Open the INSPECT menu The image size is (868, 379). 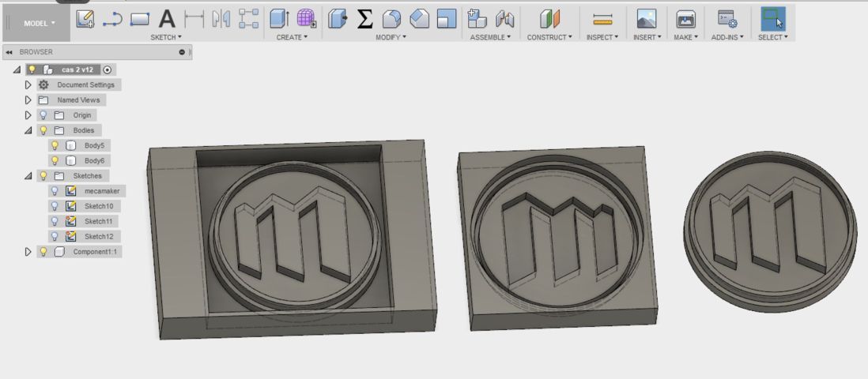click(x=602, y=37)
